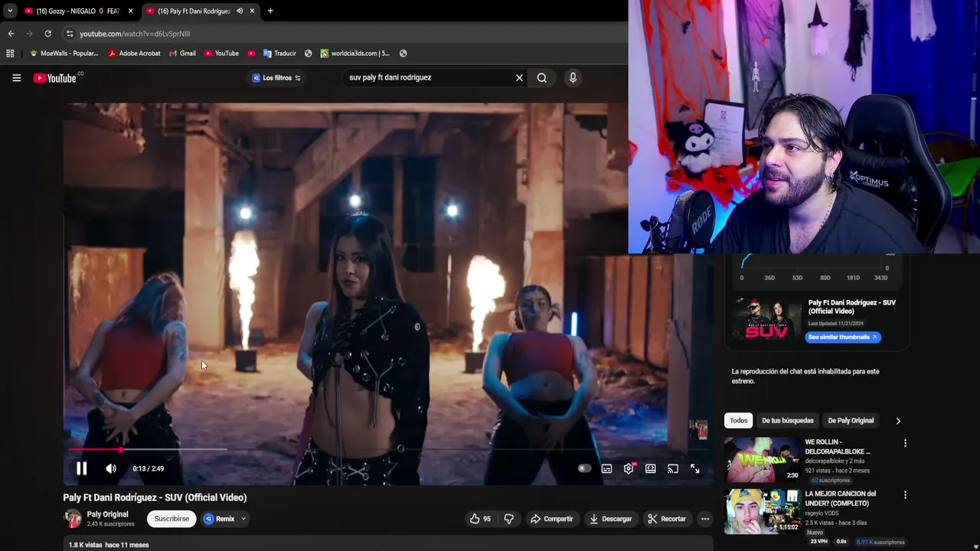Open the Traducir bookmark
The image size is (980, 551).
(279, 54)
